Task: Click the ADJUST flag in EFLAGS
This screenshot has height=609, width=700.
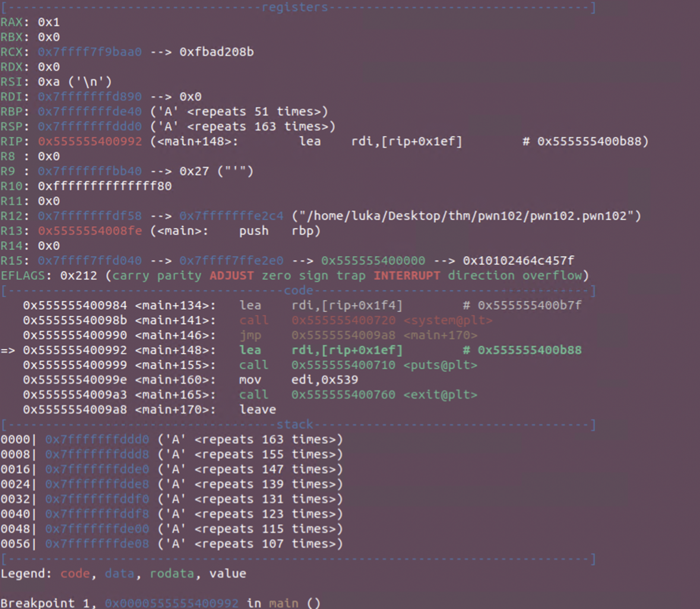Action: pyautogui.click(x=231, y=275)
